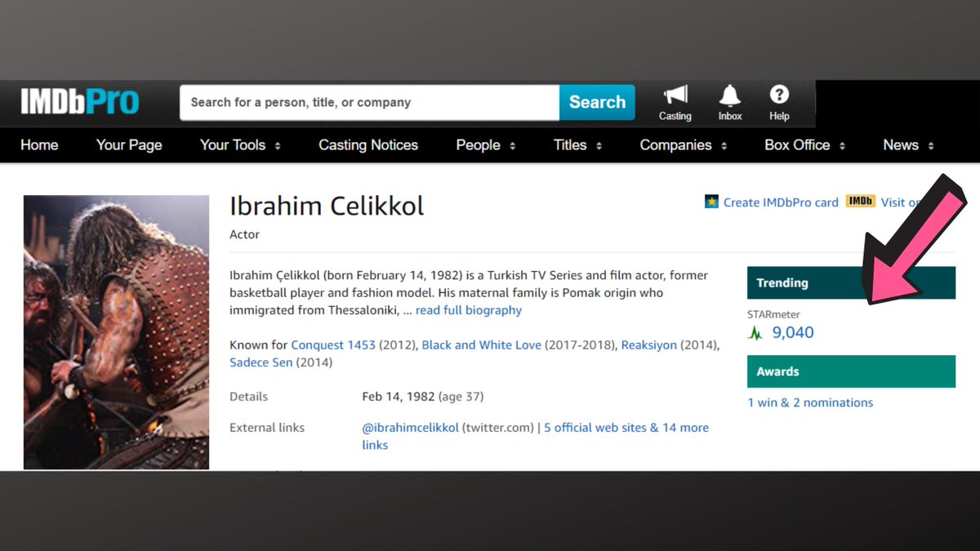Click the Details label
Screen dimensions: 980x551
pos(248,397)
